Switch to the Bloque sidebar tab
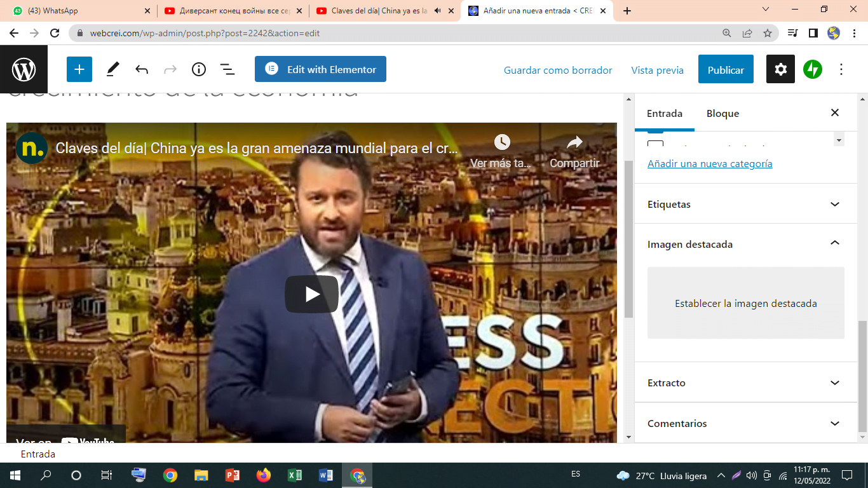 [x=722, y=113]
